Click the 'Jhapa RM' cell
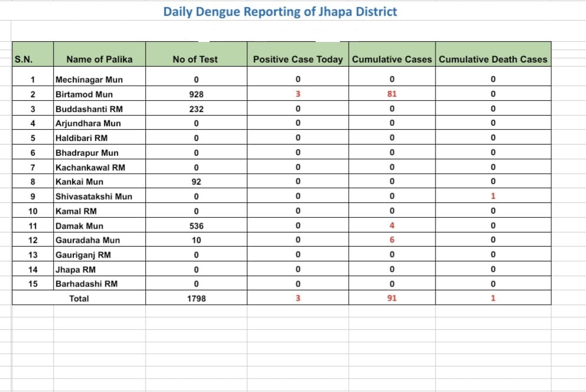The height and width of the screenshot is (392, 586). (x=99, y=269)
